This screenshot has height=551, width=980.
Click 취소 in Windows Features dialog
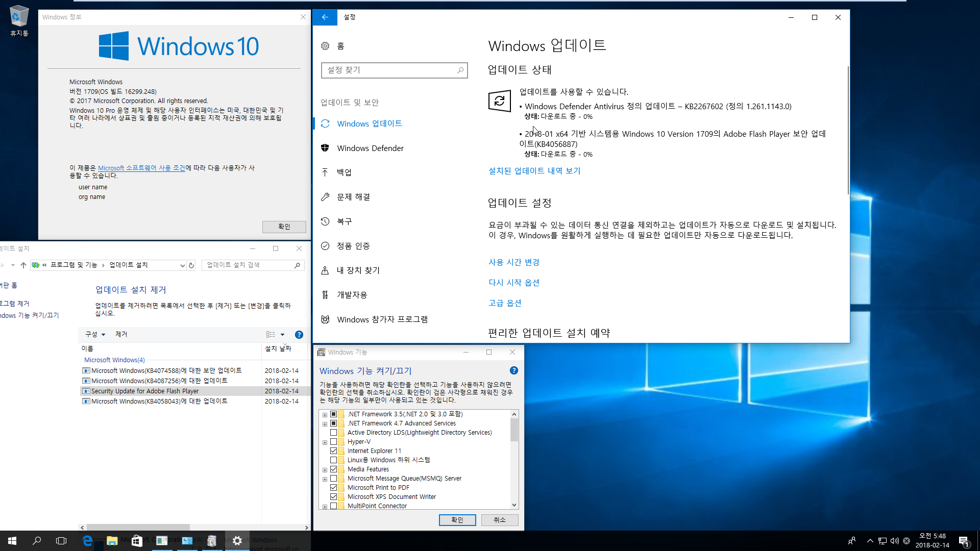tap(500, 520)
